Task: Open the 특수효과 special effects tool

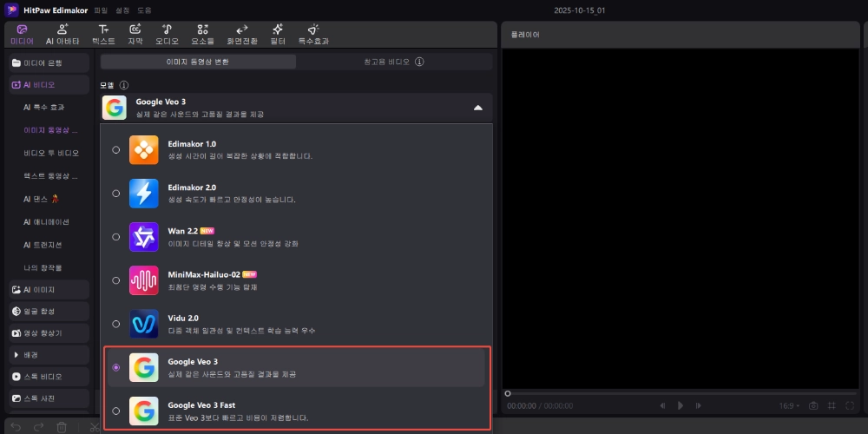Action: click(313, 34)
